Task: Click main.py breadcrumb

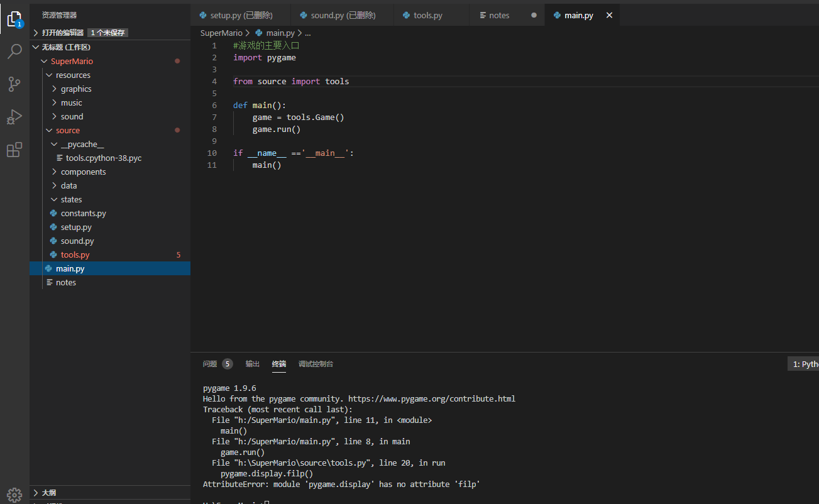Action: coord(280,33)
